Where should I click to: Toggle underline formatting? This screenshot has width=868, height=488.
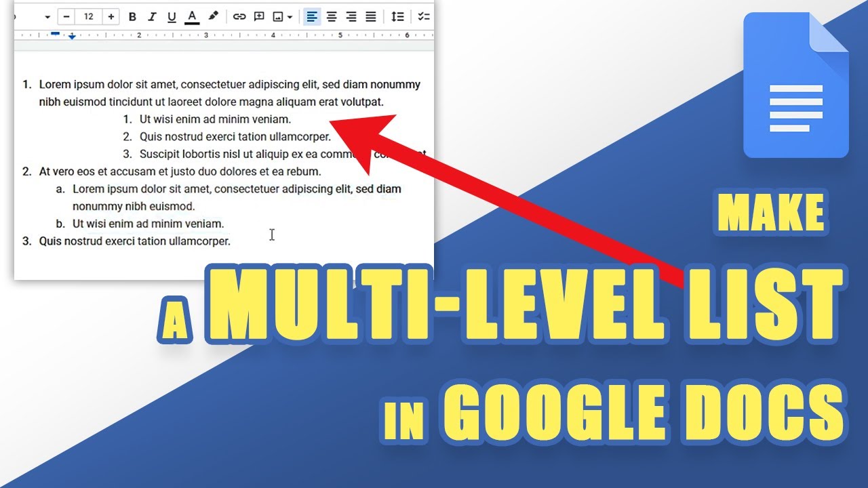[172, 17]
